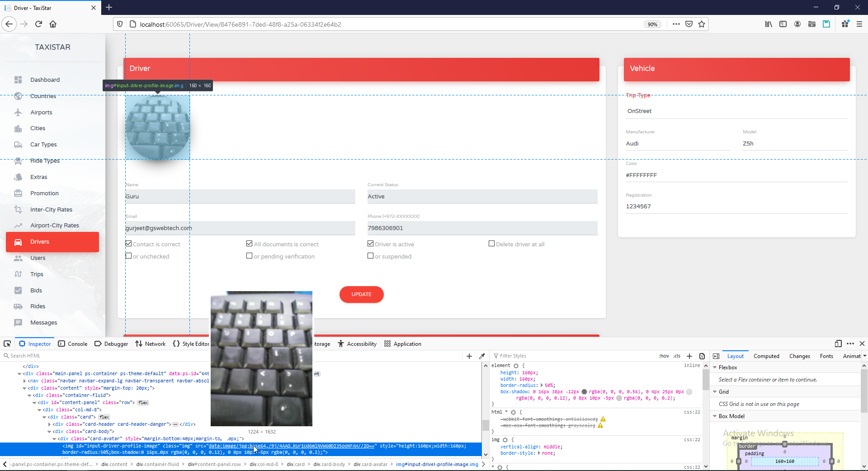Collapse the Box Model section
The height and width of the screenshot is (471, 868).
coord(715,416)
